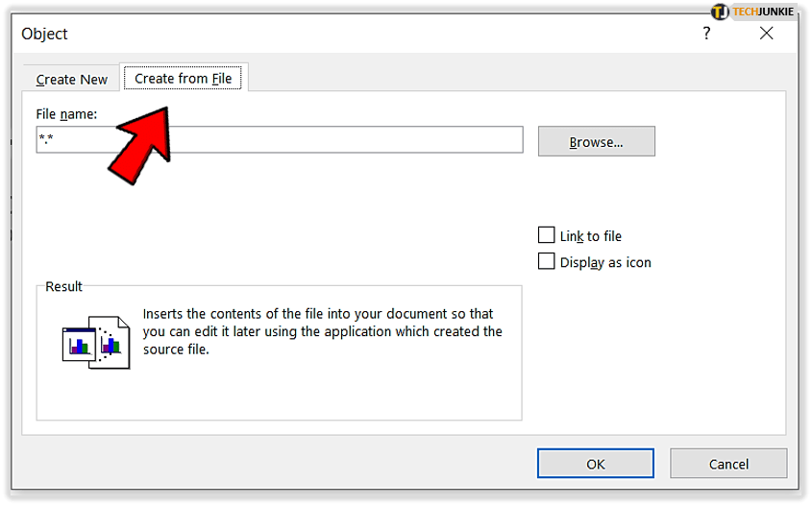Confirm the dialog with OK
The width and height of the screenshot is (812, 506).
[x=596, y=464]
